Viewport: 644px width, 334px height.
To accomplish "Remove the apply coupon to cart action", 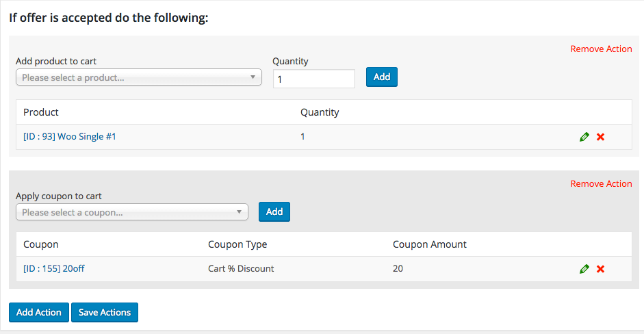I will click(601, 183).
